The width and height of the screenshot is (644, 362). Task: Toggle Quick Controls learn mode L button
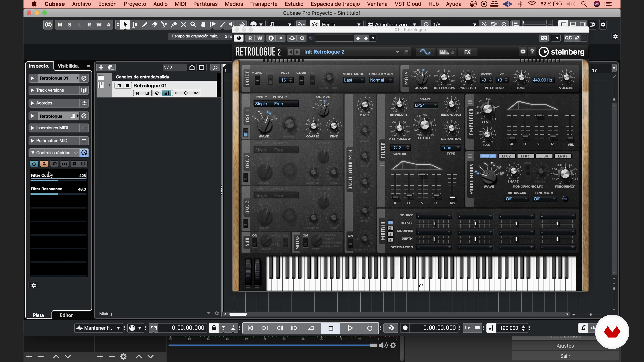[x=44, y=164]
